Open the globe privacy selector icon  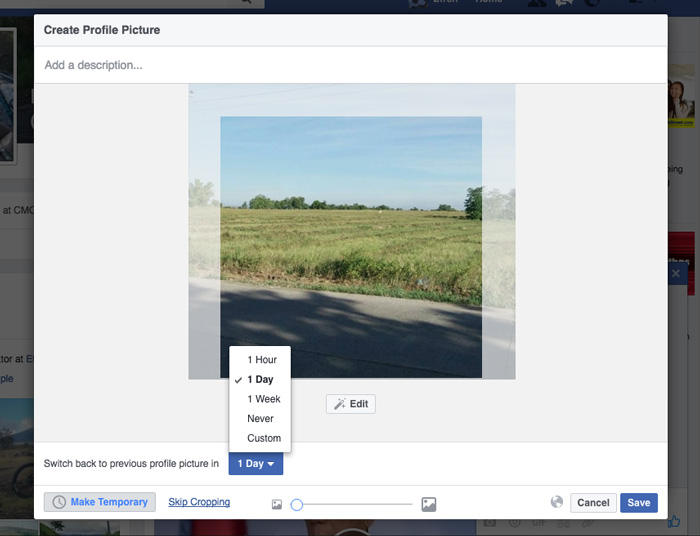tap(557, 503)
